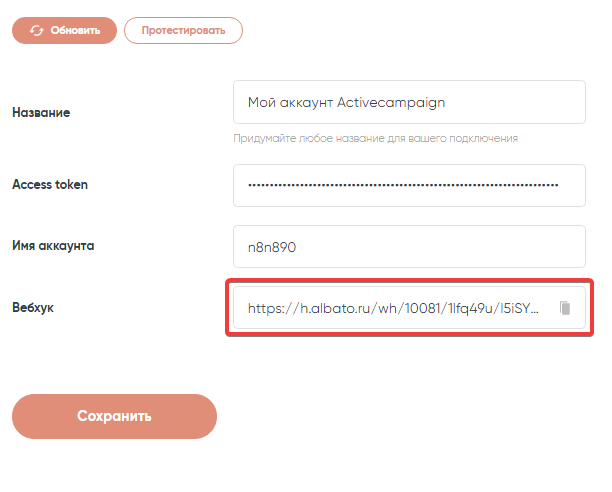Click the Access token label
612x492 pixels.
50,184
